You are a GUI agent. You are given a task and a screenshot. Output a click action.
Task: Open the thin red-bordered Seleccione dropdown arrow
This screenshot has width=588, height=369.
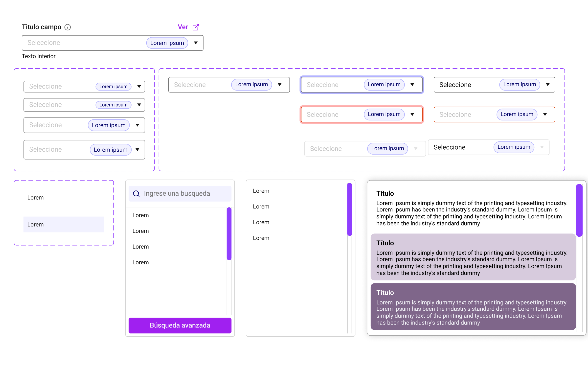tap(545, 115)
